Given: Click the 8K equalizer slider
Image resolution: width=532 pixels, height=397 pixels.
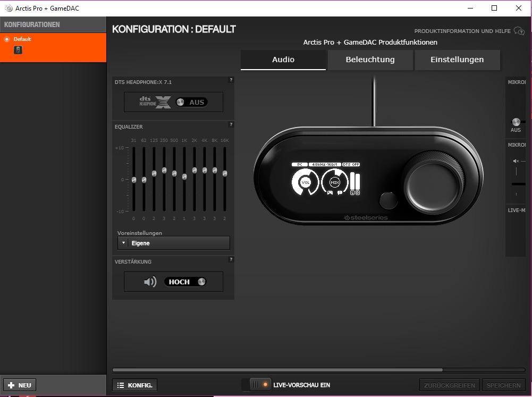Looking at the screenshot, I should point(215,171).
